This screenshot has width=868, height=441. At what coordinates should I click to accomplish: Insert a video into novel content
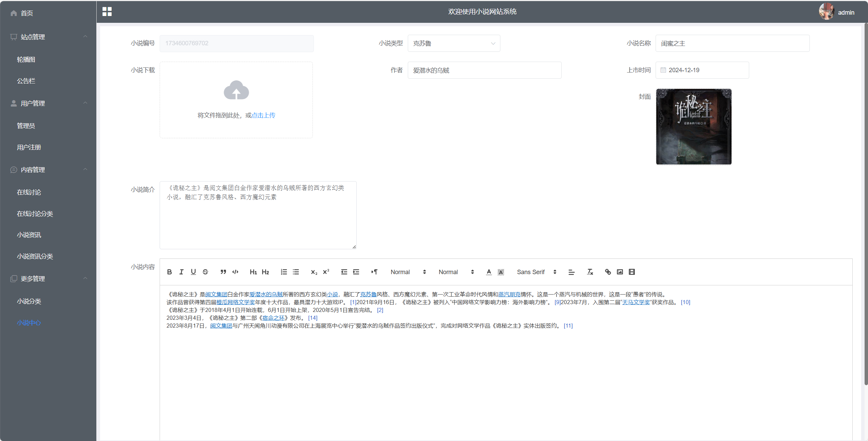point(632,272)
